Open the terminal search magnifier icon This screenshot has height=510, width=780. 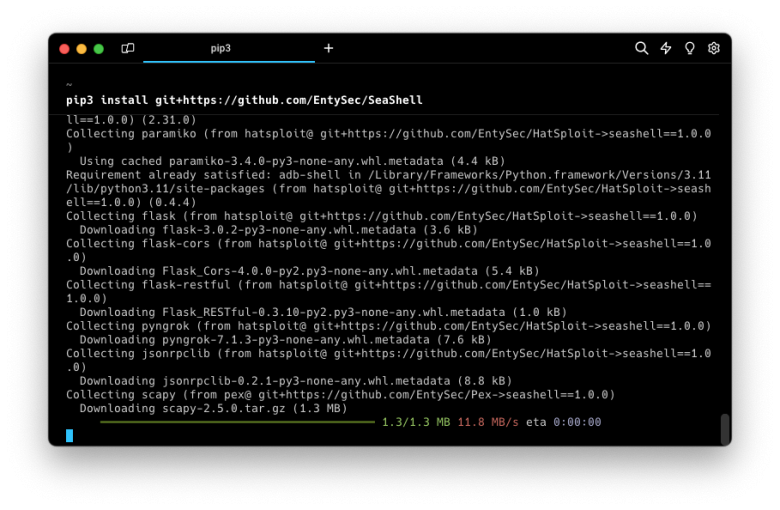[x=641, y=48]
